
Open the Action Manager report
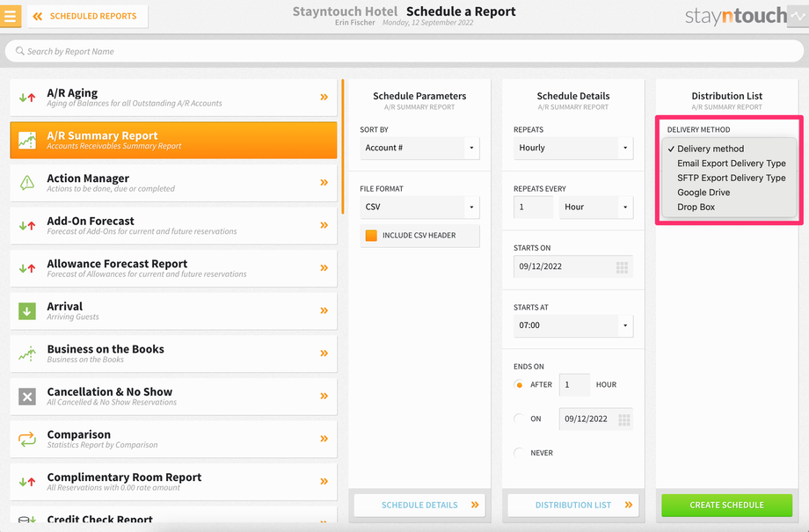(x=173, y=183)
